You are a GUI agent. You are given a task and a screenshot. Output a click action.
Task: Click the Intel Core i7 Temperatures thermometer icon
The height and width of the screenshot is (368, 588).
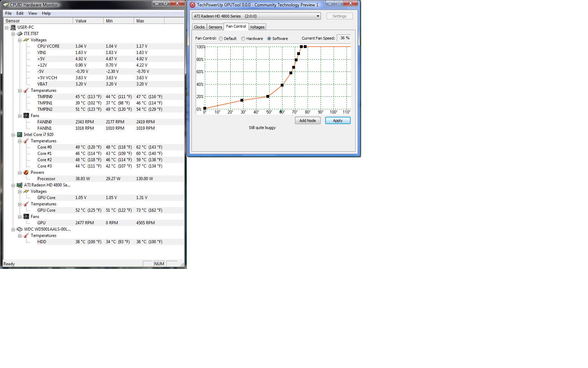point(26,141)
